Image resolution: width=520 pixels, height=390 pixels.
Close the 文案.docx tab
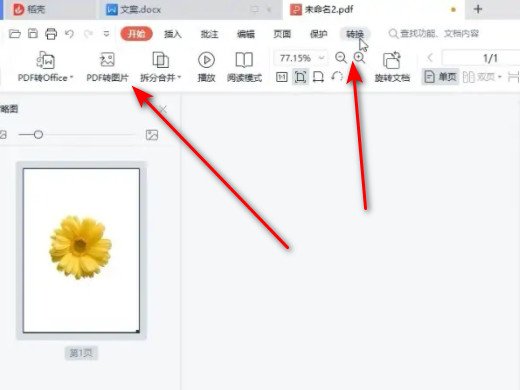pos(269,10)
